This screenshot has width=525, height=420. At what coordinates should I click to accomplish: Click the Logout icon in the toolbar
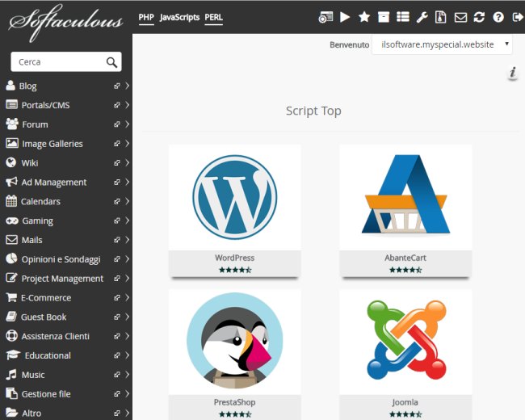(x=518, y=17)
